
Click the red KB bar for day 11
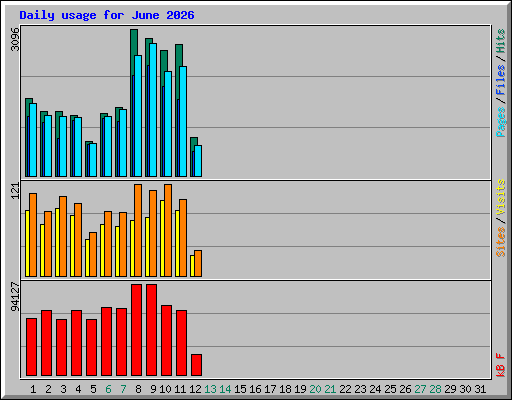(181, 343)
